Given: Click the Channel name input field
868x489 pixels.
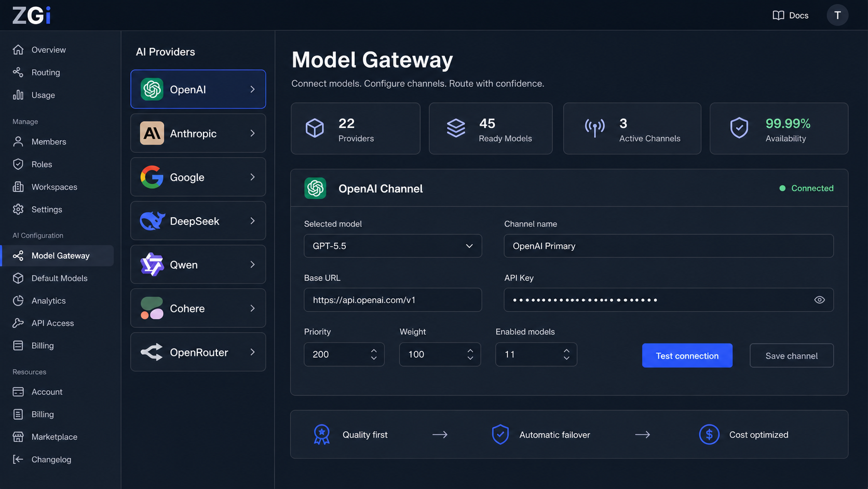Looking at the screenshot, I should pos(669,246).
